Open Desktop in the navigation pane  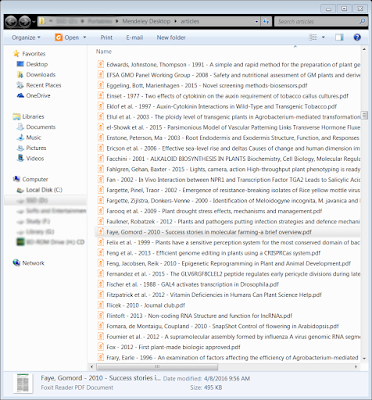point(37,64)
